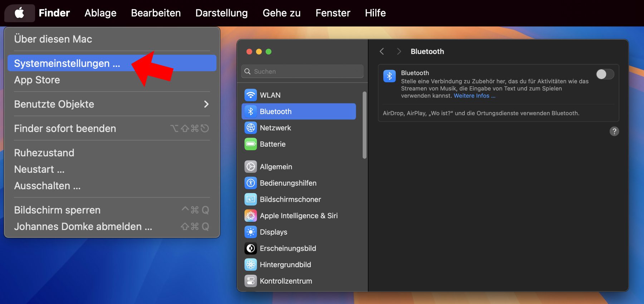Select the Bildschirmschoner icon
The image size is (644, 304).
tap(250, 199)
